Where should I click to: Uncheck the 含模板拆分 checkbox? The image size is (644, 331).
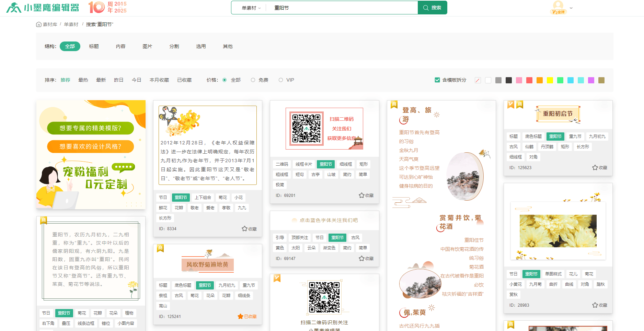437,80
